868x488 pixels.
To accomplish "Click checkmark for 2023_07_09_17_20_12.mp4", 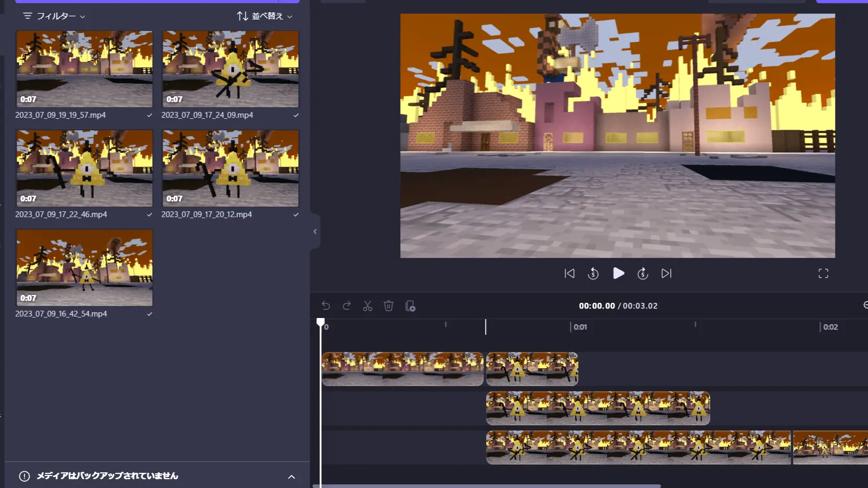I will (x=296, y=214).
